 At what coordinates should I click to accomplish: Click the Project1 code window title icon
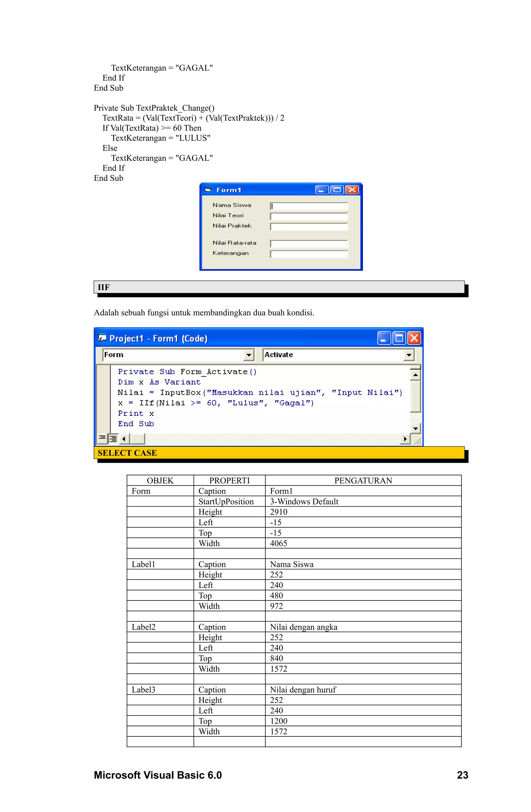(x=102, y=338)
